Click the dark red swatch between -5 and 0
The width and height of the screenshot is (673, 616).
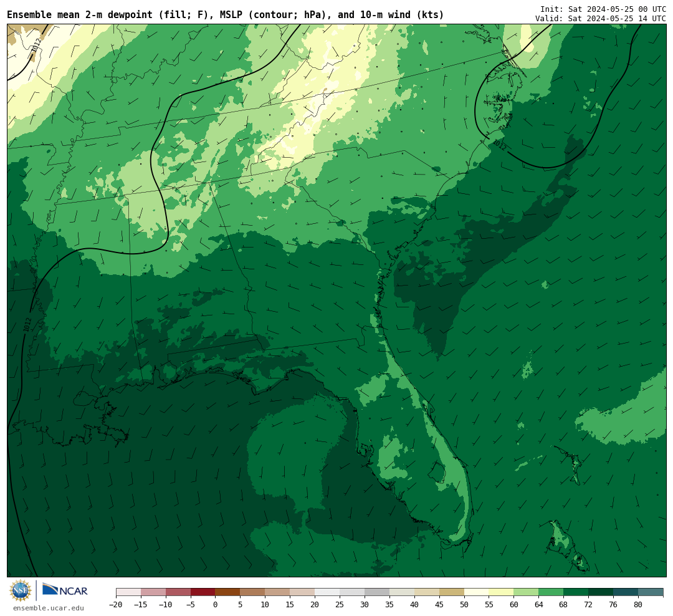(203, 592)
